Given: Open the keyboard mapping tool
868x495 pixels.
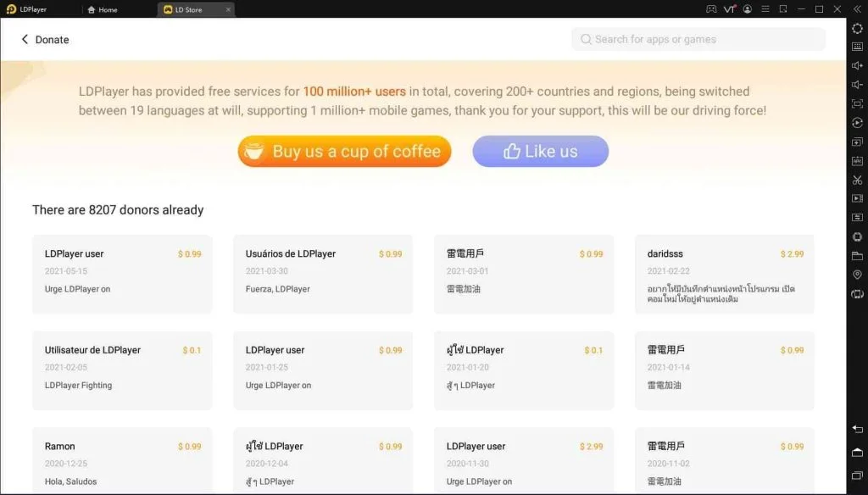Looking at the screenshot, I should pyautogui.click(x=857, y=47).
